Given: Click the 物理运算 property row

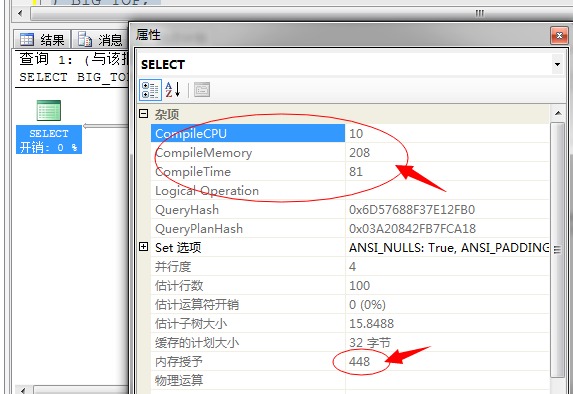Looking at the screenshot, I should point(350,380).
